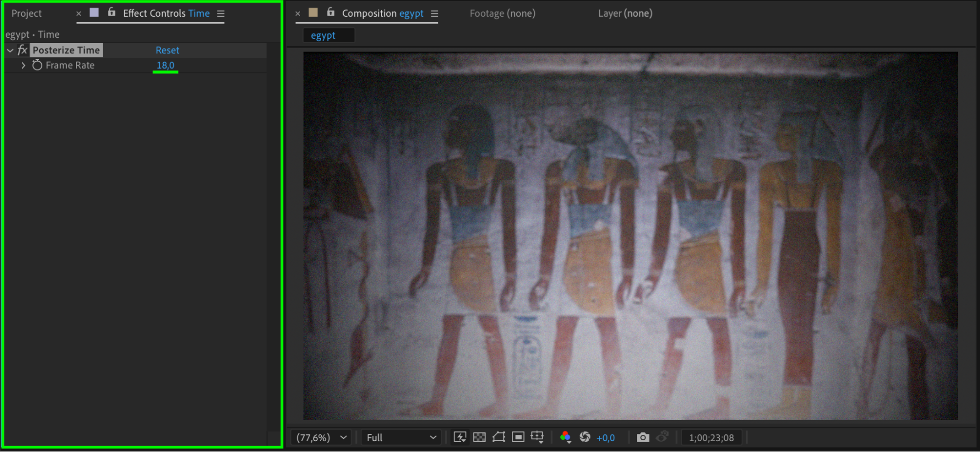980x452 pixels.
Task: Open the Show Channel color circles menu
Action: pyautogui.click(x=565, y=437)
